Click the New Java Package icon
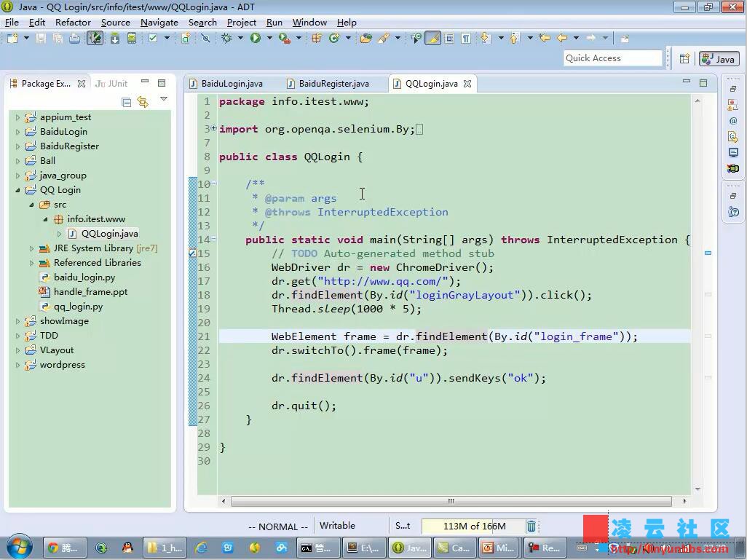The width and height of the screenshot is (747, 560). coord(316,38)
